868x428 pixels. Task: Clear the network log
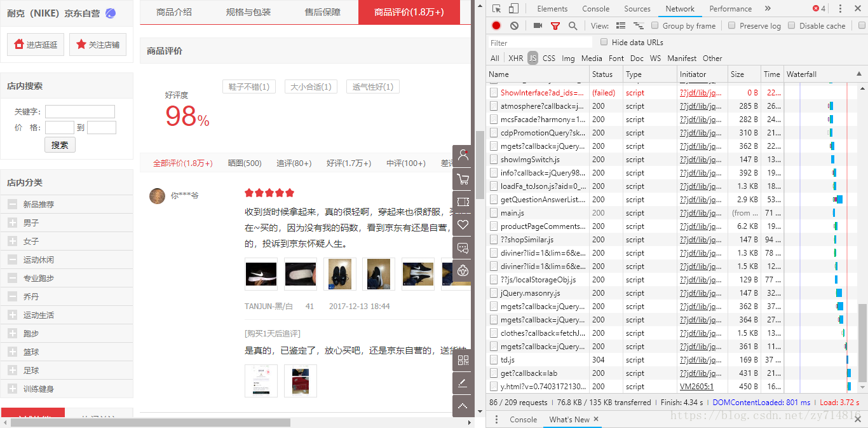[514, 25]
